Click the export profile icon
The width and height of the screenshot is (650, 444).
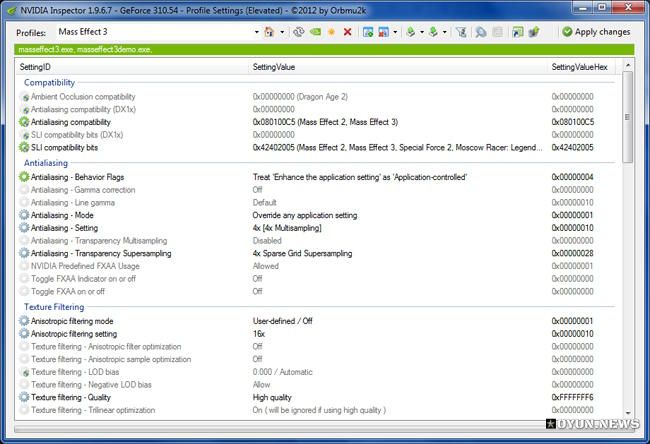[411, 32]
